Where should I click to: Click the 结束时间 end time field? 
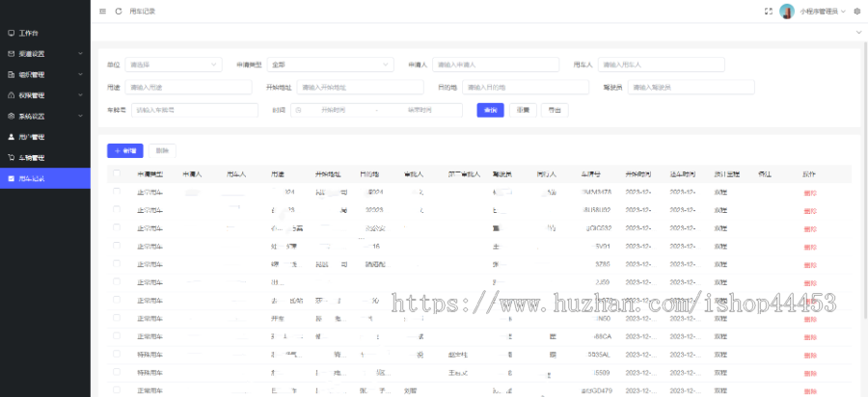(x=420, y=110)
